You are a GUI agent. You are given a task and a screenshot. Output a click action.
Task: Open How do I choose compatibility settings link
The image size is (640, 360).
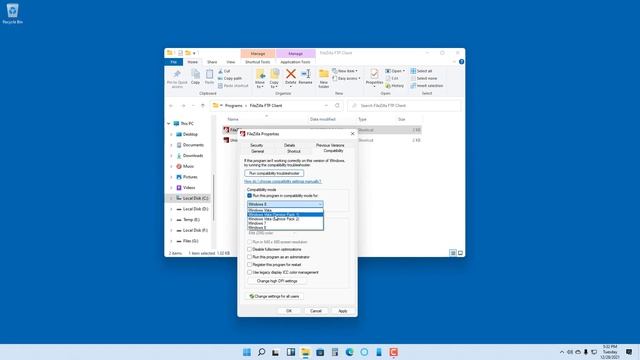282,181
